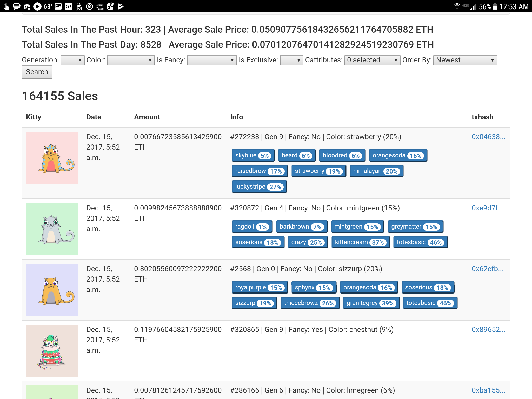This screenshot has width=532, height=399.
Task: Expand the Is Fancy dropdown
Action: coord(212,60)
